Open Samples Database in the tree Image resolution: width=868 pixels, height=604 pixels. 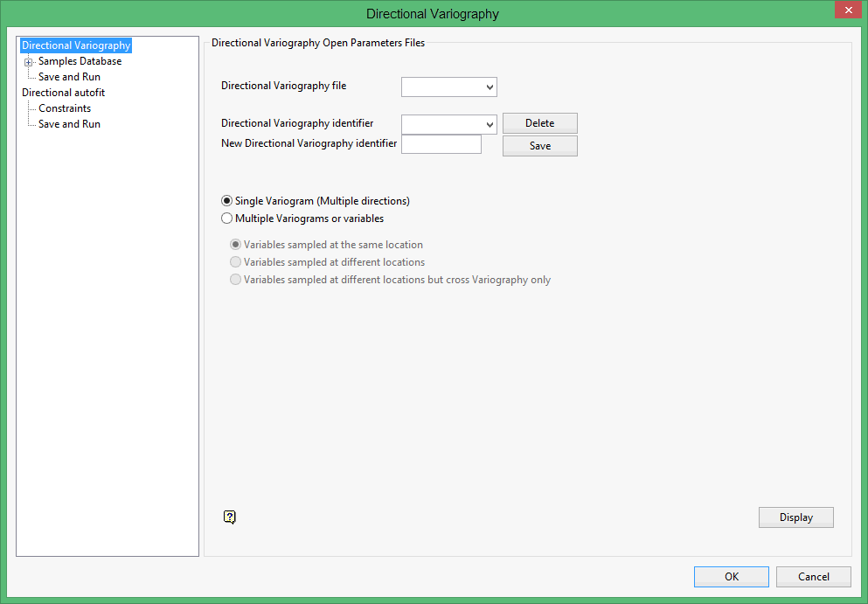[80, 61]
